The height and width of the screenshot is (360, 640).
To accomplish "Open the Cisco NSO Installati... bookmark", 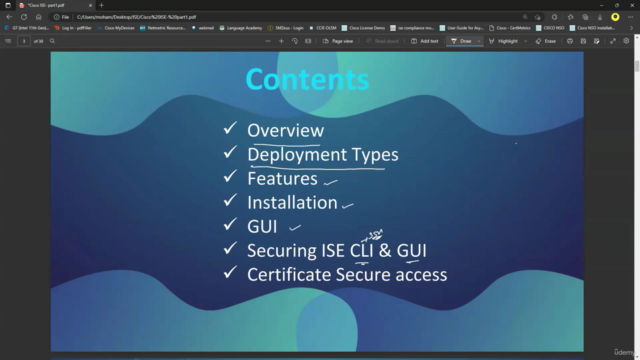I will [592, 28].
